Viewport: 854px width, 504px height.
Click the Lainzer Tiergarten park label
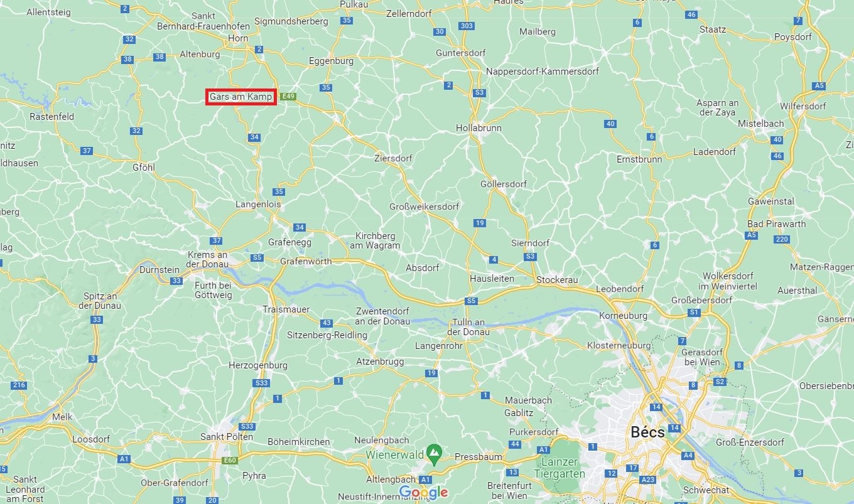pos(559,468)
